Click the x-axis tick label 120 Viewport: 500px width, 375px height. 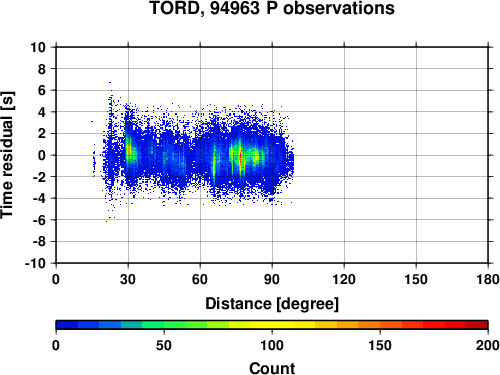point(344,279)
